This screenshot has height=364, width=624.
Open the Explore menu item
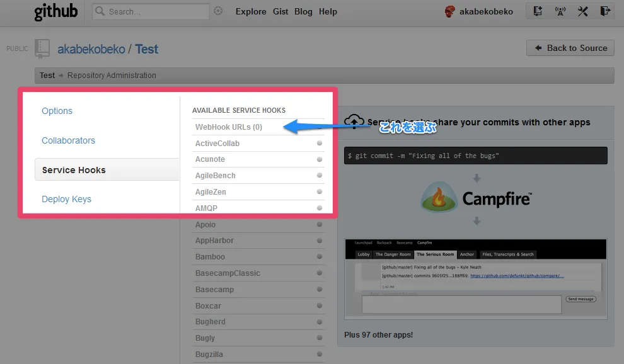point(251,11)
